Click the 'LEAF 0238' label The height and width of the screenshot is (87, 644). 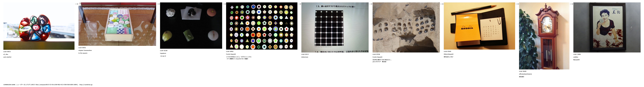(x=164, y=51)
